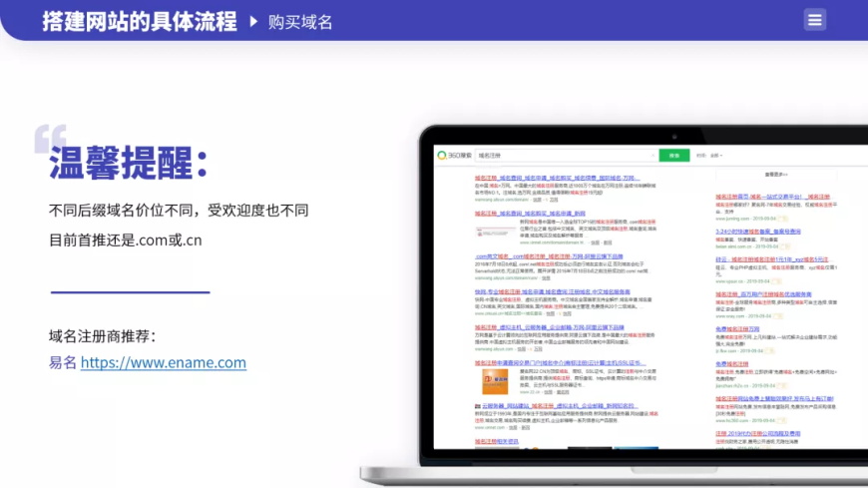Open the 快网-专业域名注册 search result
The height and width of the screenshot is (488, 868).
pos(552,292)
